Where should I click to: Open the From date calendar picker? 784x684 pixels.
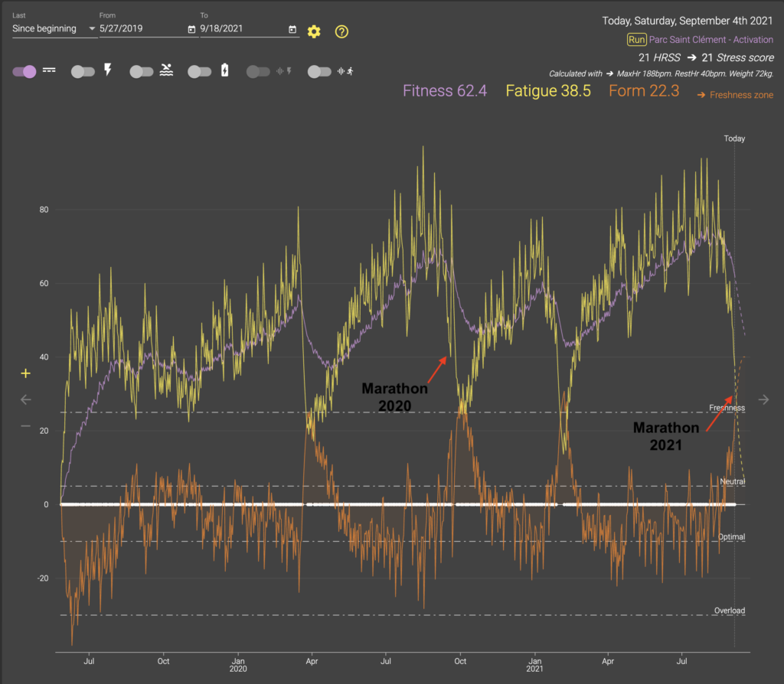191,30
